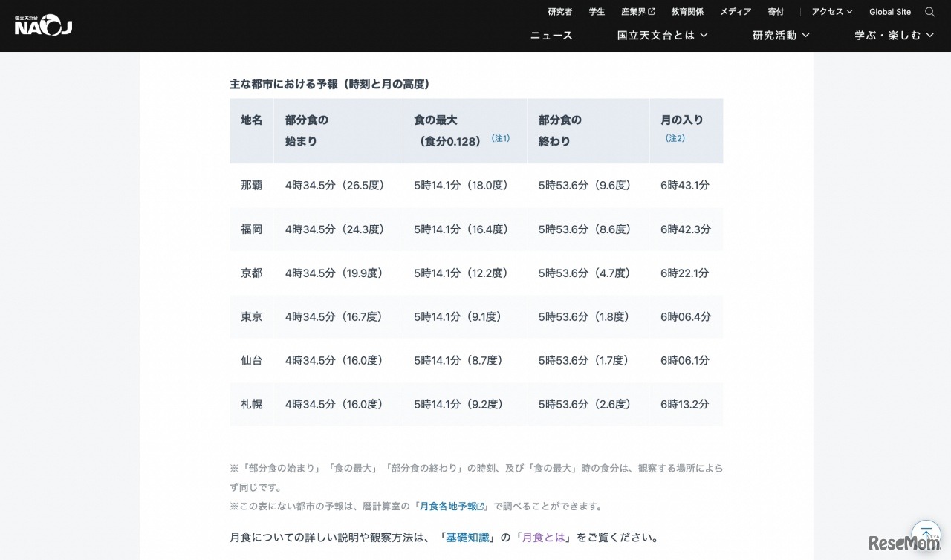Image resolution: width=951 pixels, height=560 pixels.
Task: Click footnote link 注2
Action: coord(675,138)
